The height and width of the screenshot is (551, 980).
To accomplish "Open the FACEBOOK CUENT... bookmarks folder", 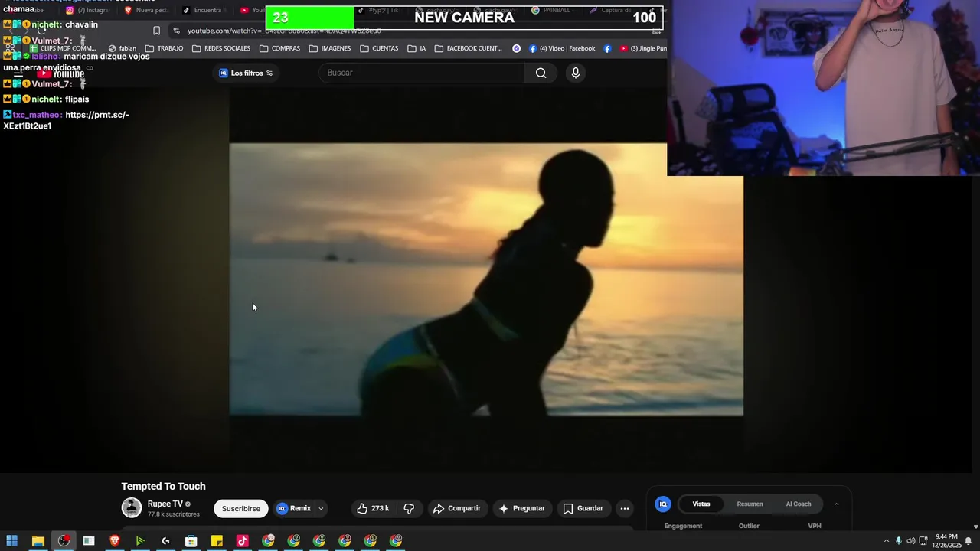I will point(468,48).
